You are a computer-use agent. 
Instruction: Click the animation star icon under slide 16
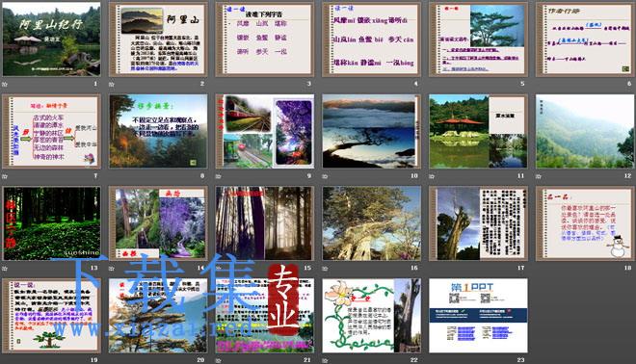325,268
